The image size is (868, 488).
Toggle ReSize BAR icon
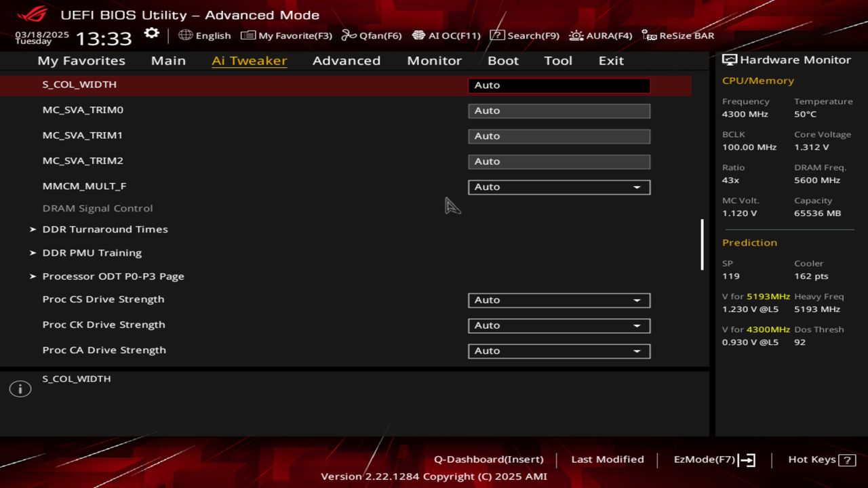[649, 35]
